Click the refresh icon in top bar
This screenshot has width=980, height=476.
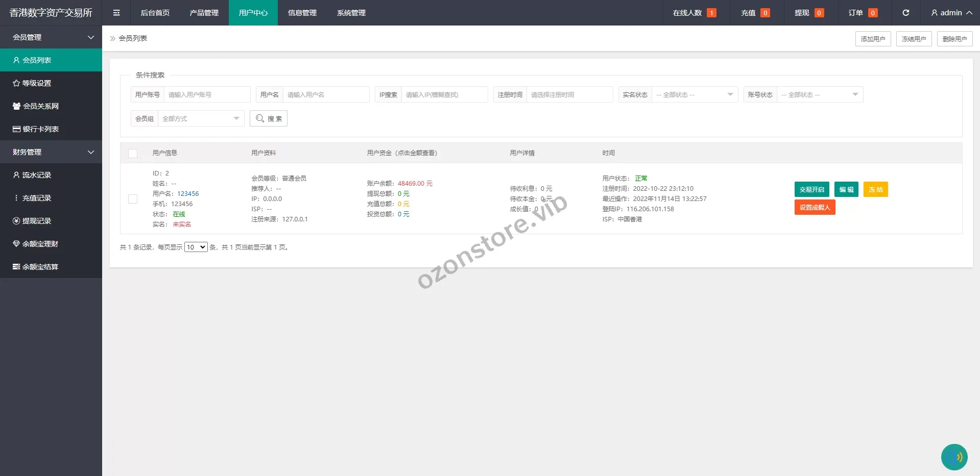(905, 13)
